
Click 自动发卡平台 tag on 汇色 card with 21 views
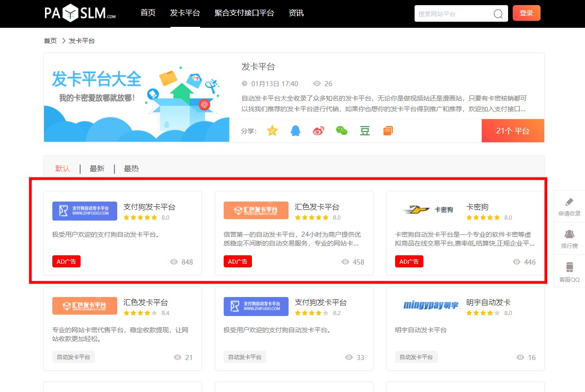(x=74, y=357)
